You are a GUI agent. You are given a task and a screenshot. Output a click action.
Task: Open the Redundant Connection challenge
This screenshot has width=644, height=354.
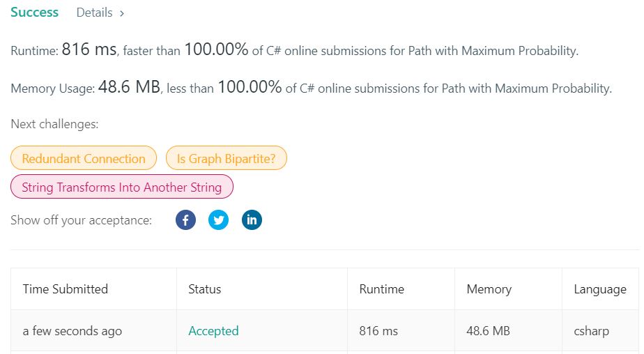click(x=84, y=158)
